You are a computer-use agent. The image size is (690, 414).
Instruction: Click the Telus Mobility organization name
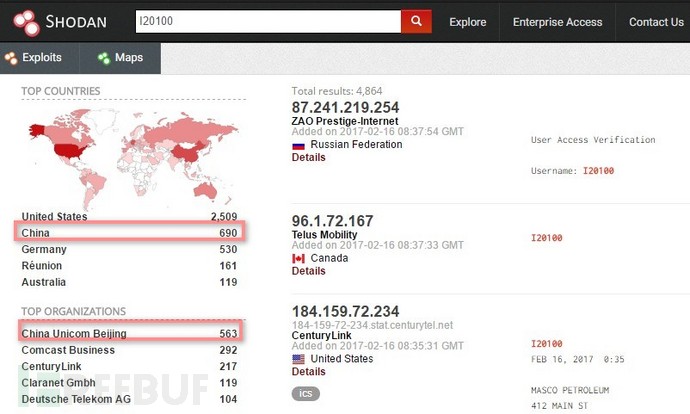pos(324,234)
